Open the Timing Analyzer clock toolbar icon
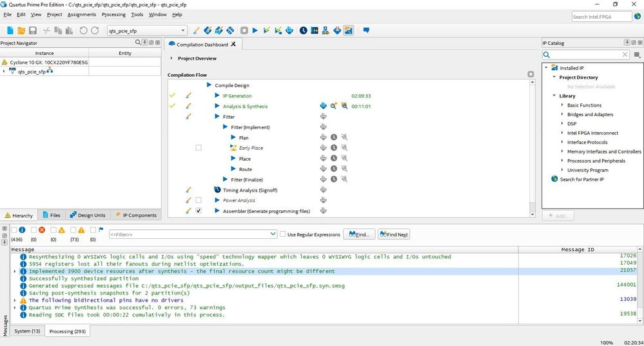Screen dimensions: 644x346 click(303, 30)
